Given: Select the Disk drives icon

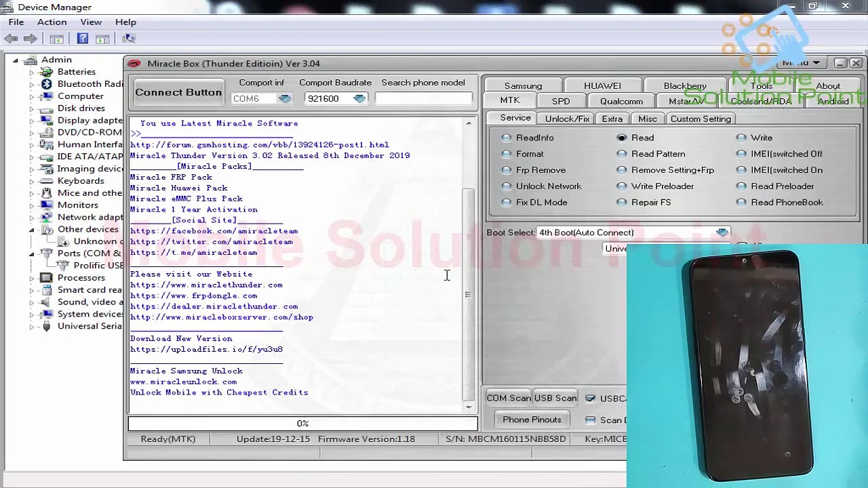Looking at the screenshot, I should click(x=46, y=108).
